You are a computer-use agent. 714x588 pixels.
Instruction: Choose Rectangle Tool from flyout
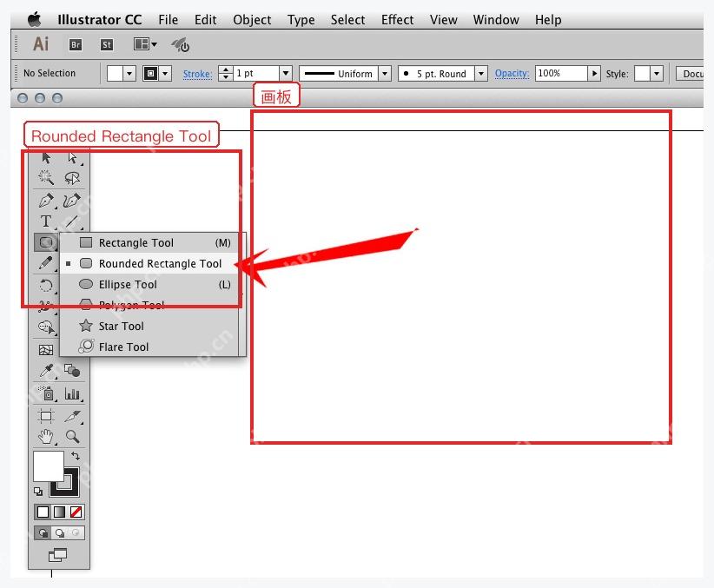tap(149, 243)
